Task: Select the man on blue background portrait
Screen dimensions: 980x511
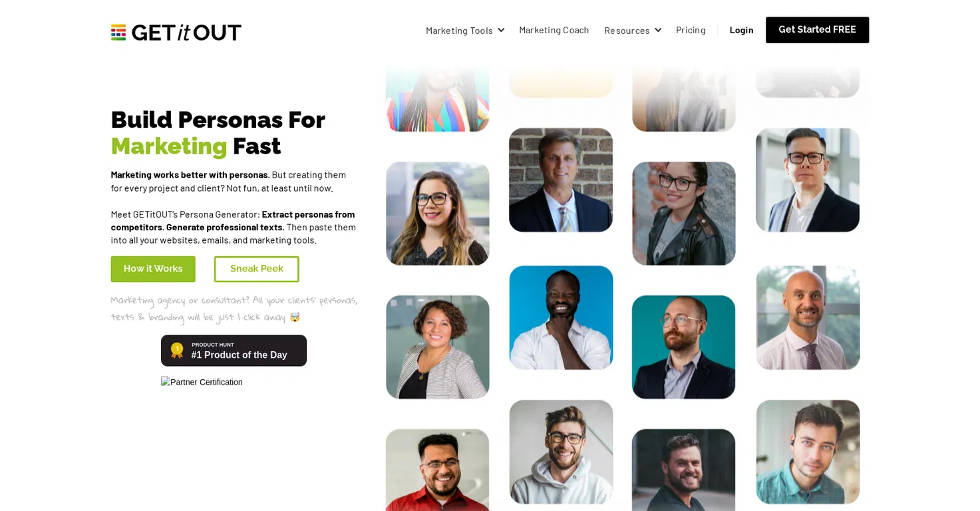Action: pyautogui.click(x=561, y=317)
